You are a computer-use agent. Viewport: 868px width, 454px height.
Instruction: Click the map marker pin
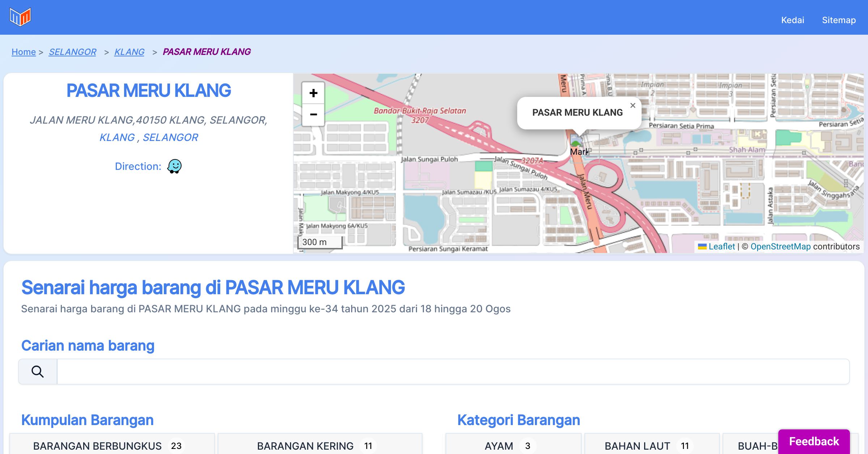tap(576, 140)
